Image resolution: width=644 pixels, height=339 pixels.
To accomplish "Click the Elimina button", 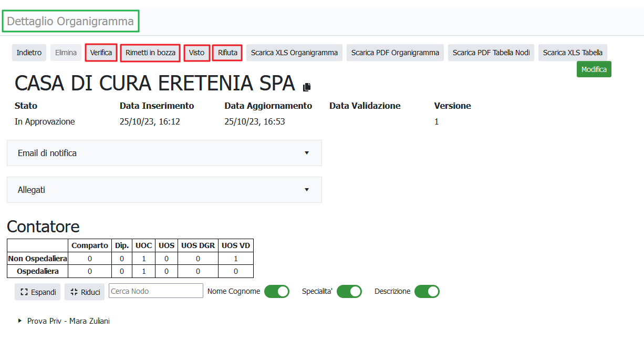I will pos(66,53).
